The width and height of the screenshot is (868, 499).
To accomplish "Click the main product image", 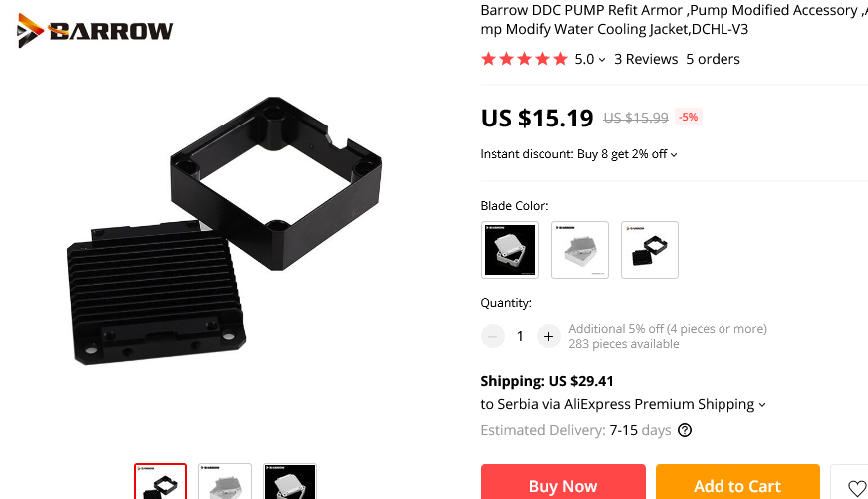I will (x=224, y=231).
